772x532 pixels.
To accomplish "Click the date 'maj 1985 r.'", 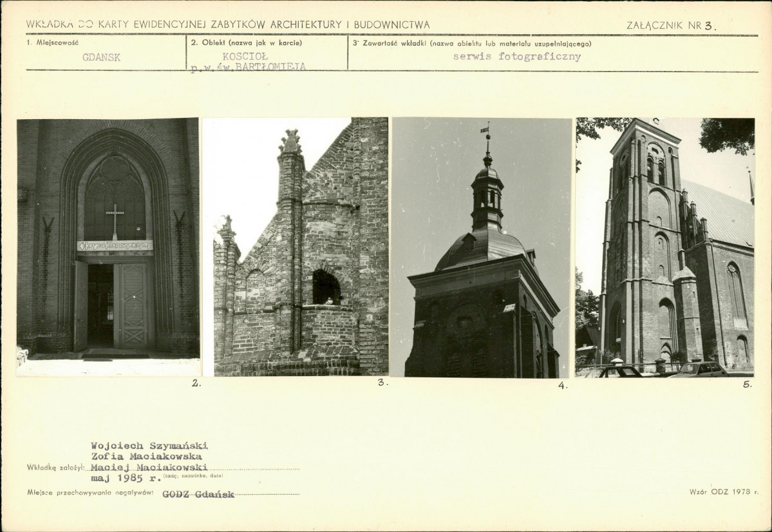I will (126, 478).
